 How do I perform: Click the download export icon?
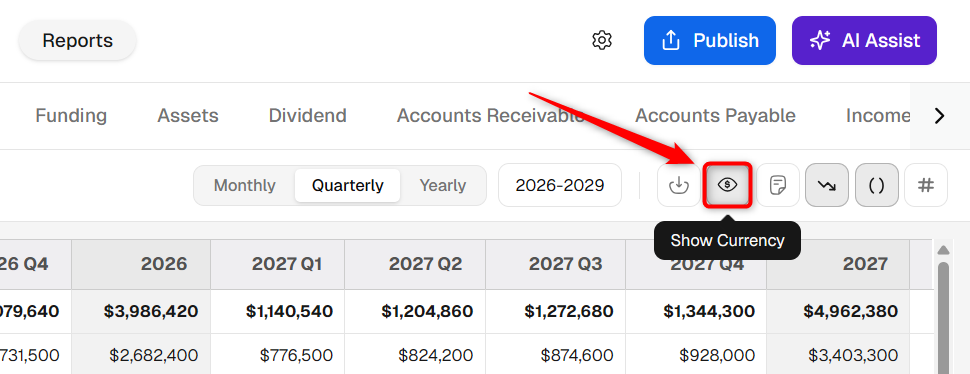679,185
